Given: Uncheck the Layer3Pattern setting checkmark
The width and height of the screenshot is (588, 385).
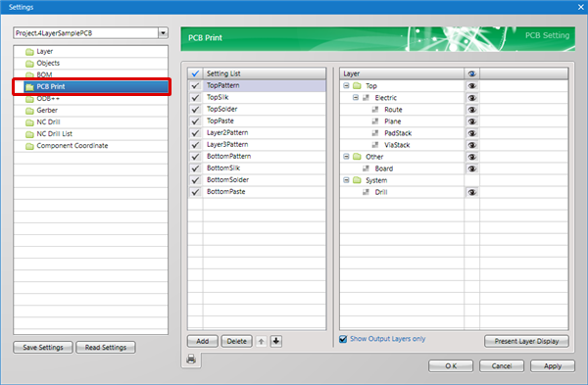Looking at the screenshot, I should (x=195, y=145).
